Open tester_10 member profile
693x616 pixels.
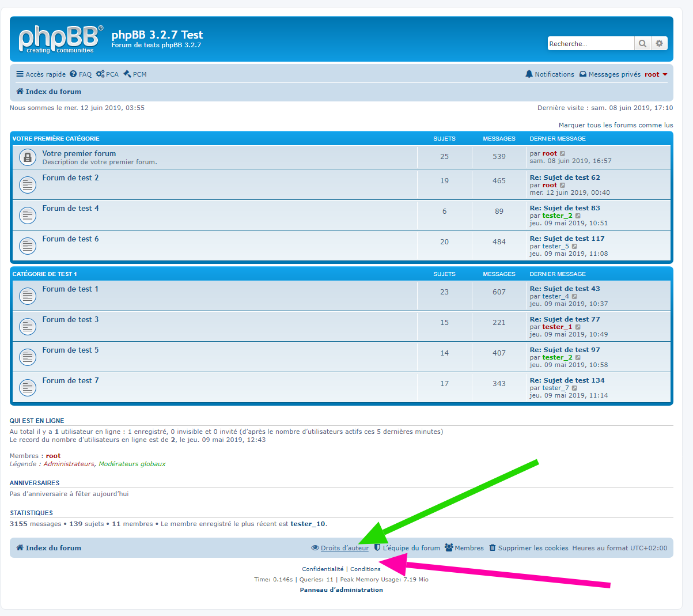(x=308, y=524)
